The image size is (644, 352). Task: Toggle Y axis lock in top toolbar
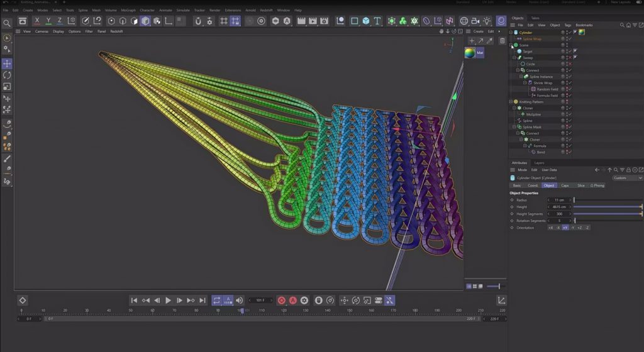tap(48, 21)
